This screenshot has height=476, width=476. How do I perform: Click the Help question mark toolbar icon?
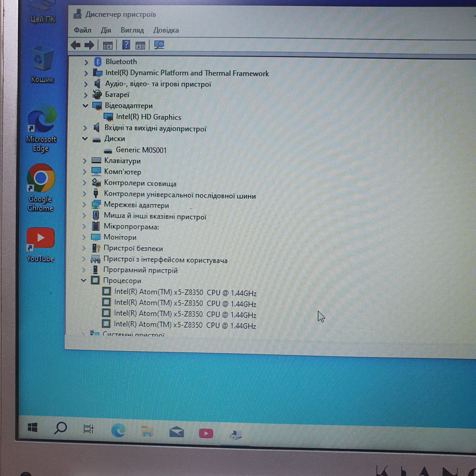126,45
